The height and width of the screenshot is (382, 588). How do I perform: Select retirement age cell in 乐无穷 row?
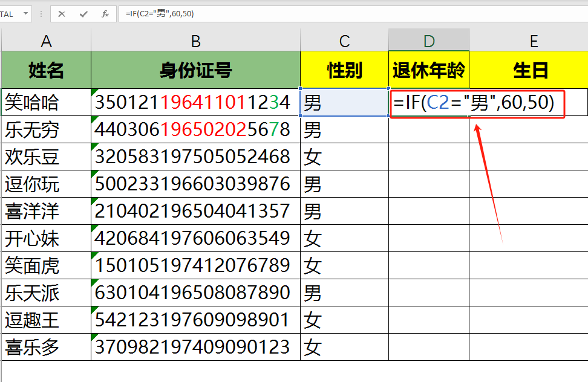(x=429, y=129)
